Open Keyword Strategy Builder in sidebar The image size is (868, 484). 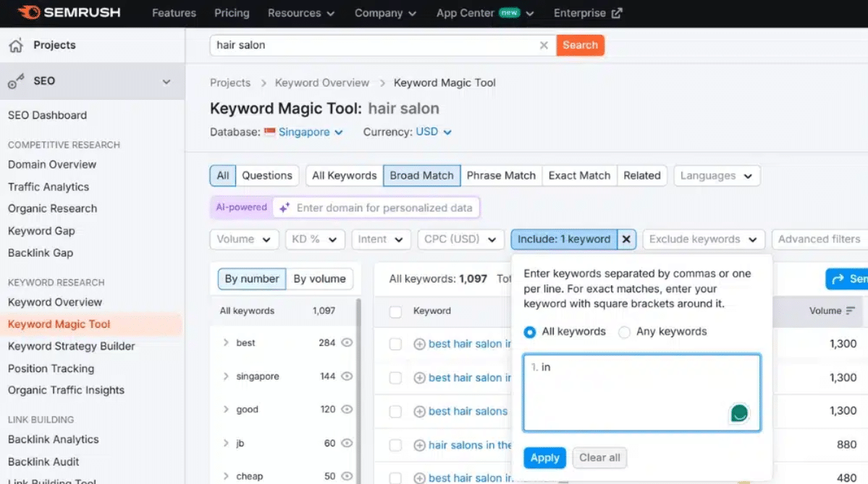point(72,347)
